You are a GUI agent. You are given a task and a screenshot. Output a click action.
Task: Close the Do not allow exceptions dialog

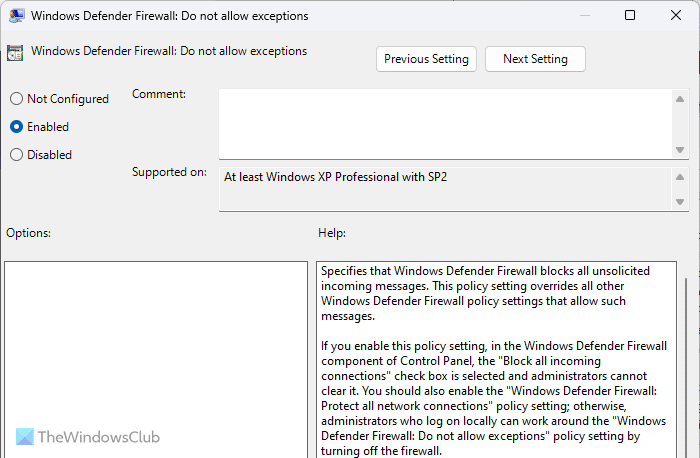coord(676,16)
